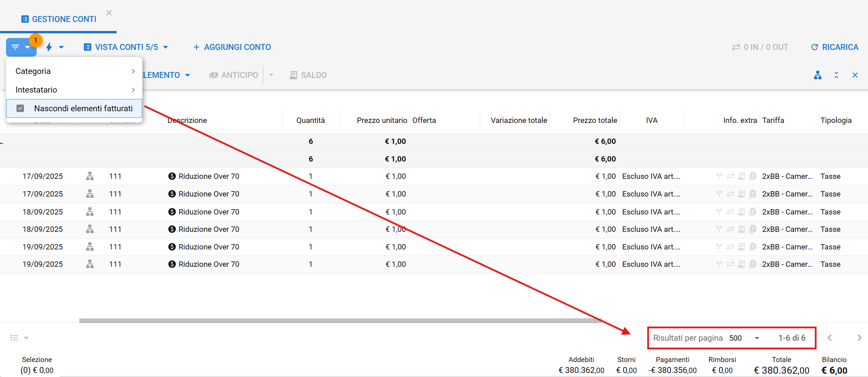Click the filter funnel icon button

(x=16, y=47)
